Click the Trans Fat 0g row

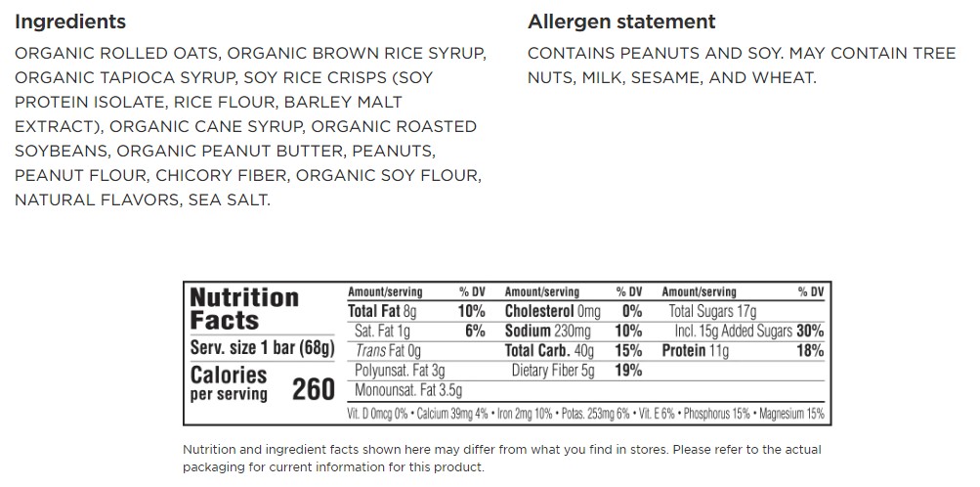tap(387, 350)
